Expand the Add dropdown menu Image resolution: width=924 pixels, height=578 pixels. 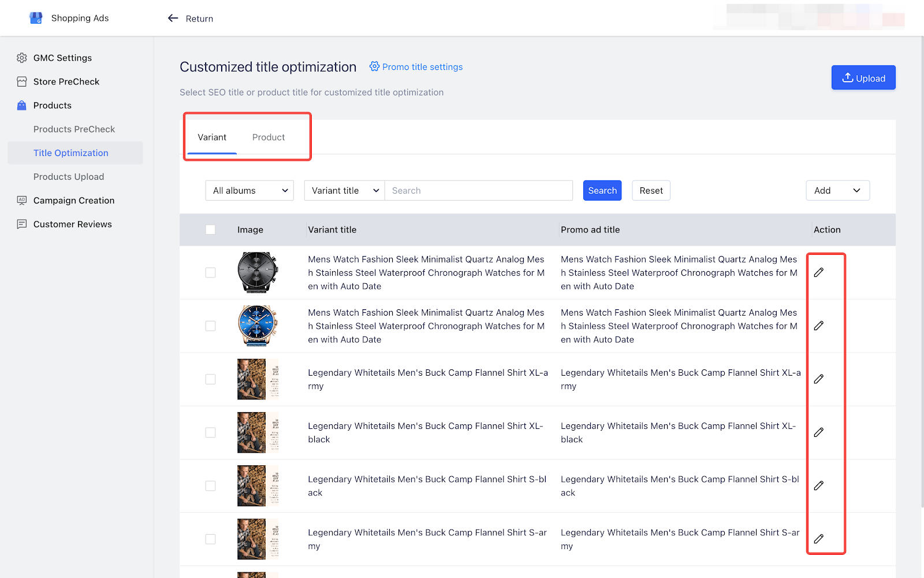838,191
